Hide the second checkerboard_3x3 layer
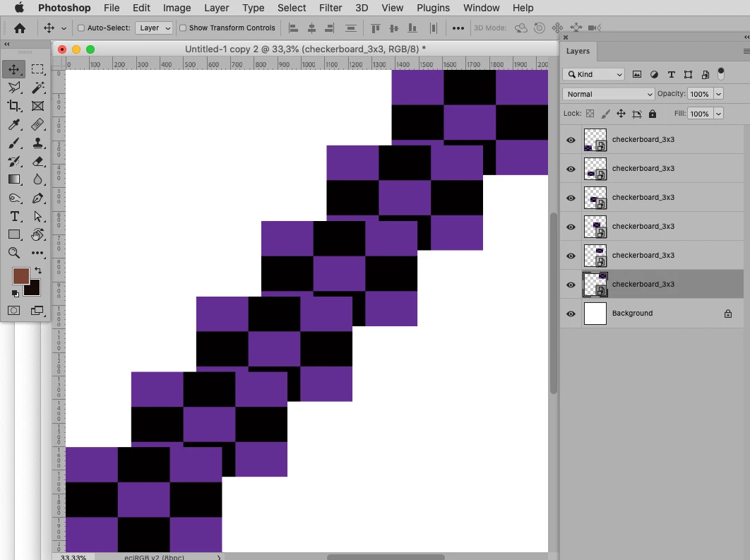Image resolution: width=750 pixels, height=560 pixels. [x=571, y=169]
